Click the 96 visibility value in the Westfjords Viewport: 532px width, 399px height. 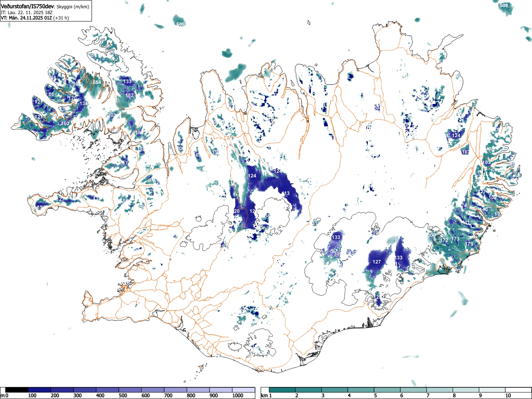click(76, 84)
